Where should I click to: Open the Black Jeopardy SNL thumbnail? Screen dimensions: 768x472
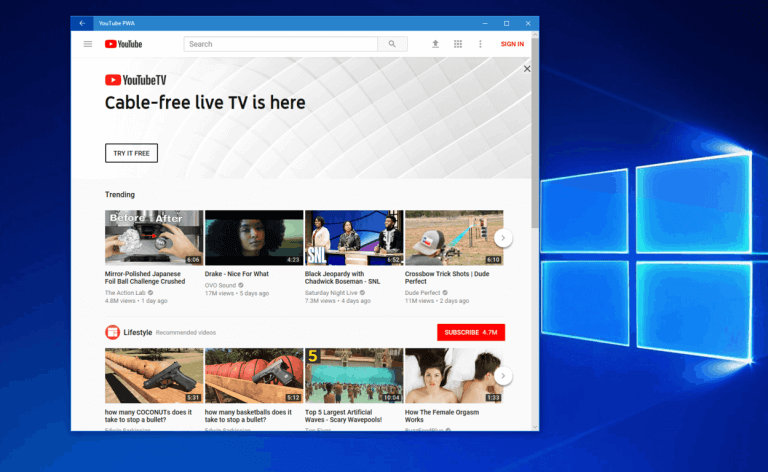click(x=354, y=238)
